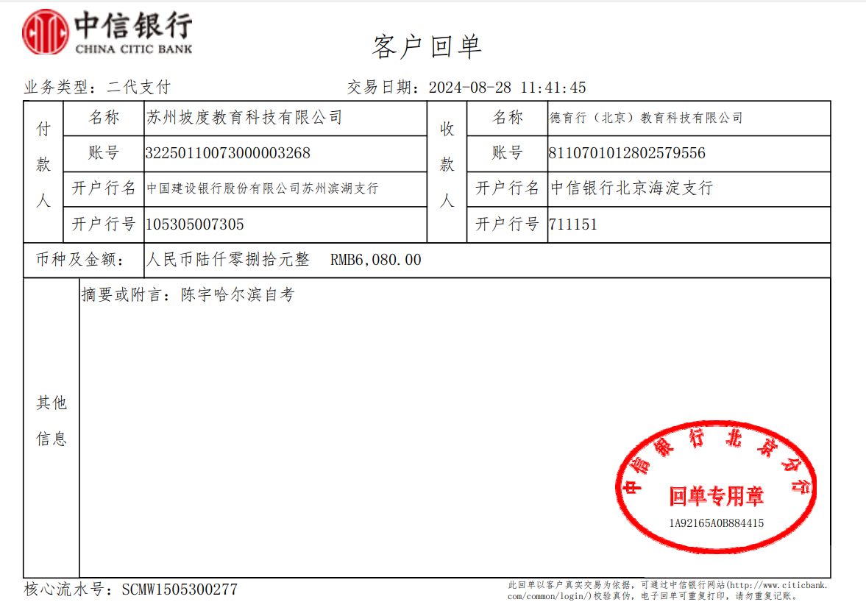Click the 币种及金额 label cell
Screen dimensions: 866x616
(83, 260)
